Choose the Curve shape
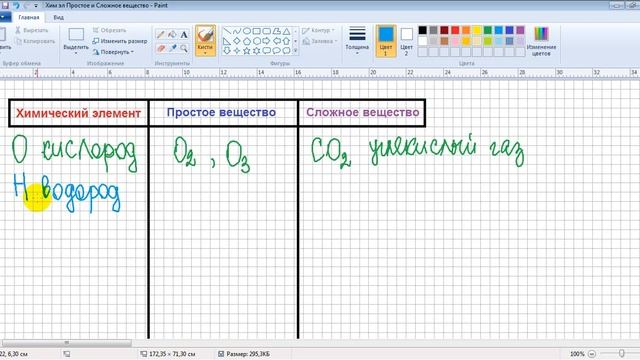 [237, 31]
